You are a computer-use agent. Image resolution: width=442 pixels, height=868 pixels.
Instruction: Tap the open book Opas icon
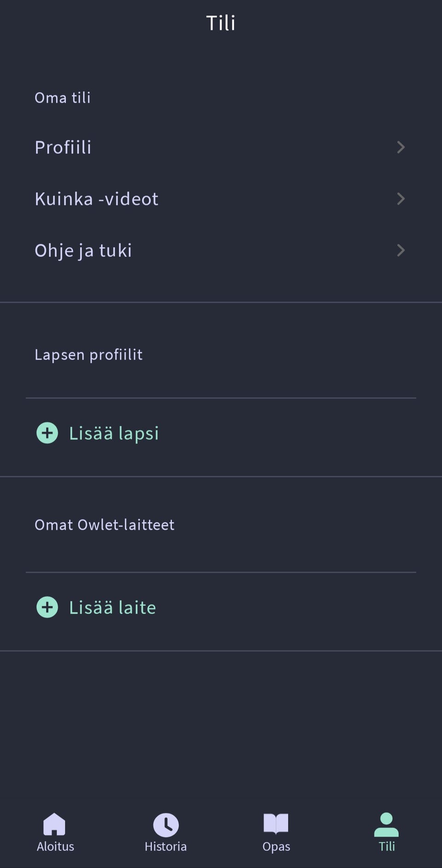[x=276, y=823]
